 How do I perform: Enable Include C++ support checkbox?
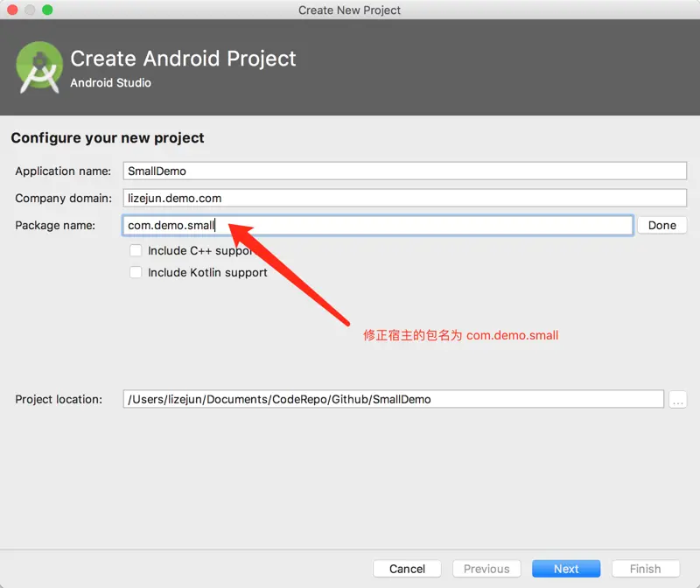click(x=136, y=250)
